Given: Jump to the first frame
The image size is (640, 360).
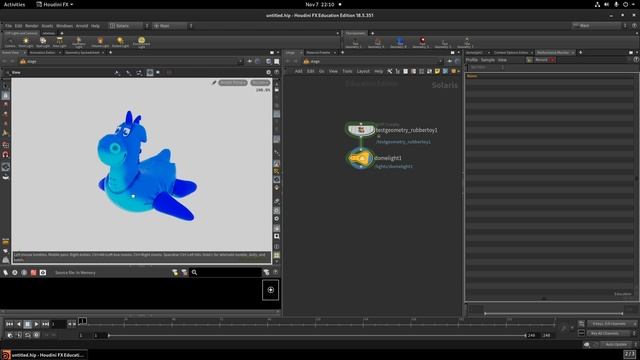Looking at the screenshot, I should [9, 324].
